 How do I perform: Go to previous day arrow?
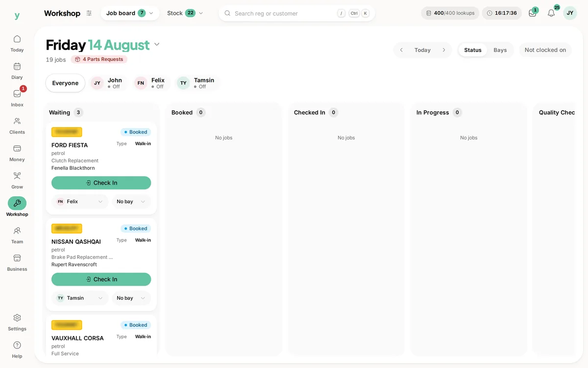tap(401, 50)
